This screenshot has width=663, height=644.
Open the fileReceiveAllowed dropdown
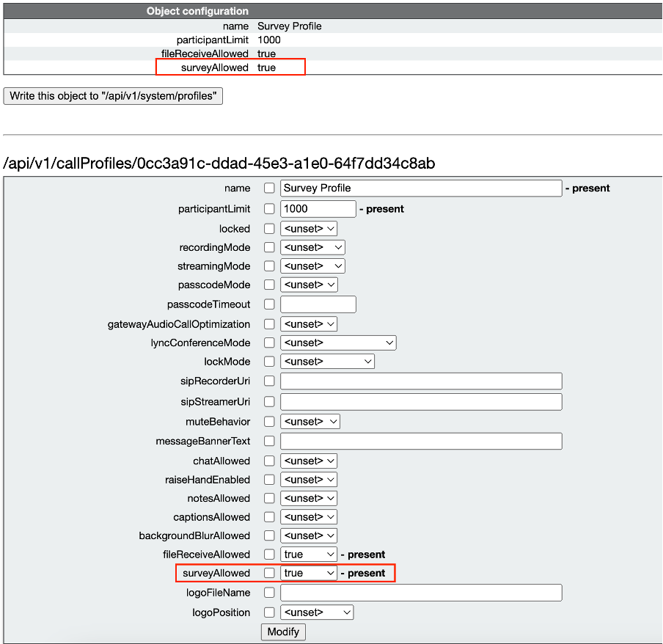point(308,554)
